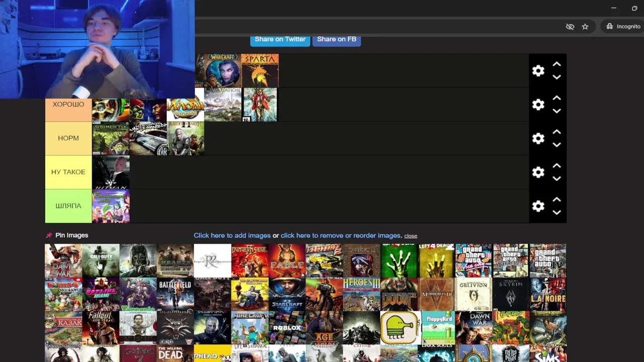The width and height of the screenshot is (644, 362).
Task: Open settings gear for НОРМ row
Action: coord(538,138)
